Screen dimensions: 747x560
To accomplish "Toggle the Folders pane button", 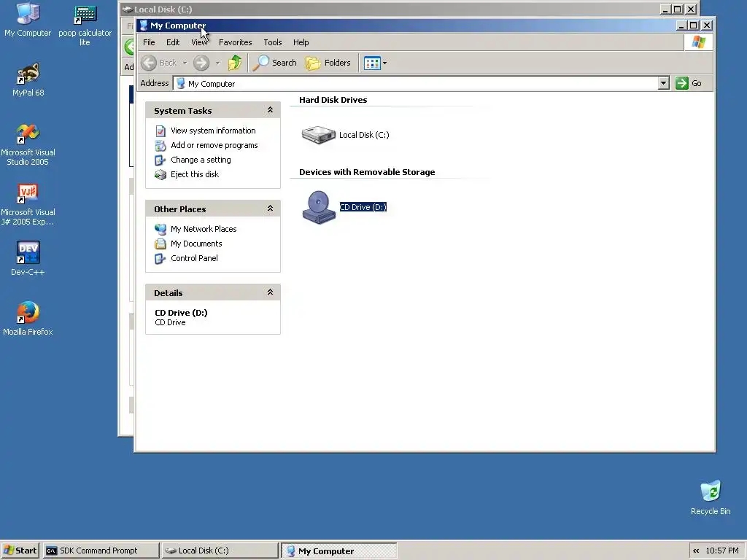I will click(328, 63).
